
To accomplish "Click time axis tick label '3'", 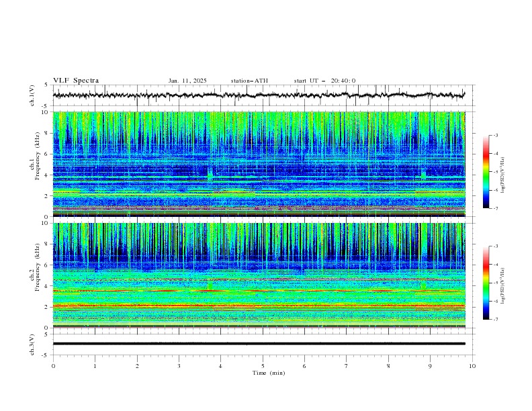I will 179,366.
